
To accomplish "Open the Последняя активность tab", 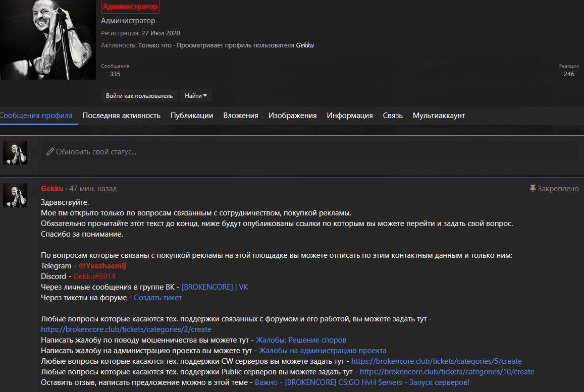I will click(122, 116).
